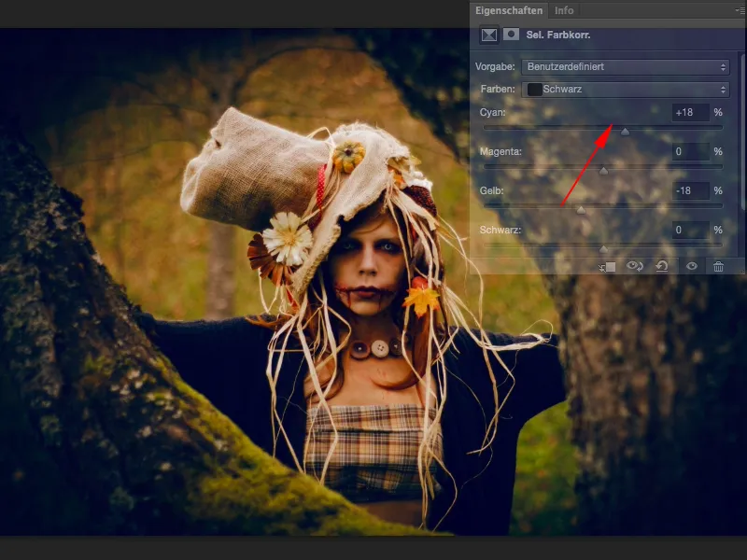Click the Magenta value field showing 0
The height and width of the screenshot is (560, 747).
tap(690, 151)
